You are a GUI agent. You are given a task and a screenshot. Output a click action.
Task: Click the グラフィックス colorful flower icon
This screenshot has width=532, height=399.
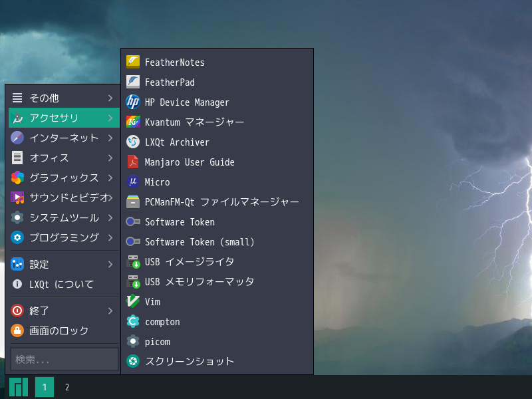point(17,178)
